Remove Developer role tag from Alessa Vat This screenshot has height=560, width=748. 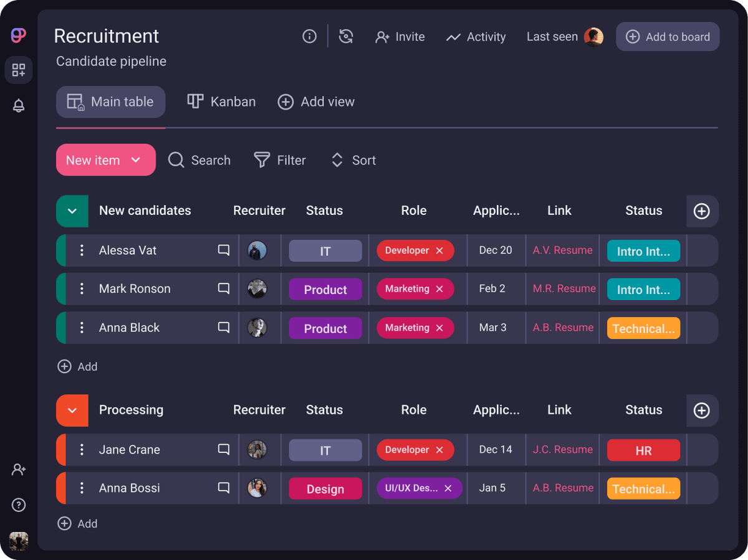click(439, 250)
